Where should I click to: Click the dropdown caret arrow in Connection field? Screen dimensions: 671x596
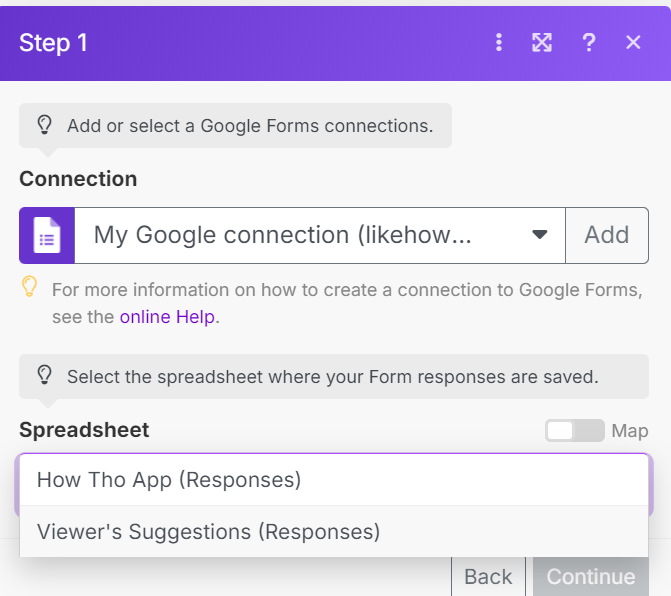540,234
